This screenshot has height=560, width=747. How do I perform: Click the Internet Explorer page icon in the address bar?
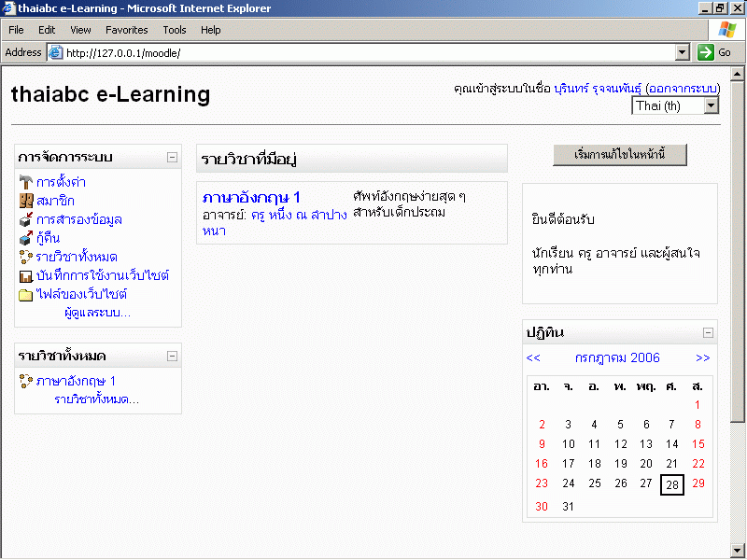pos(55,52)
